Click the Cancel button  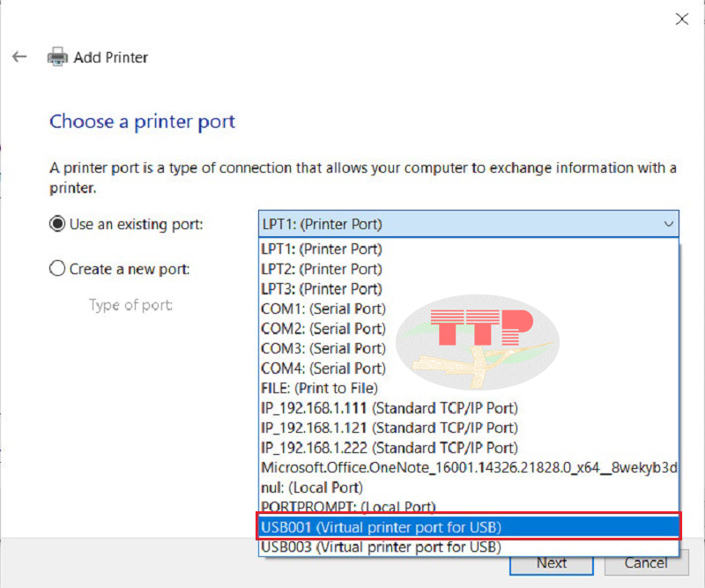(x=646, y=562)
